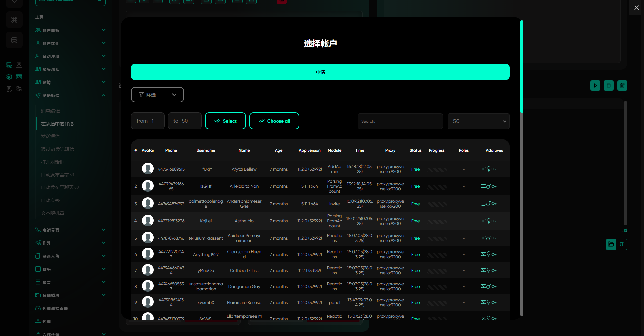
Task: Click the open folder icon button
Action: (x=611, y=244)
